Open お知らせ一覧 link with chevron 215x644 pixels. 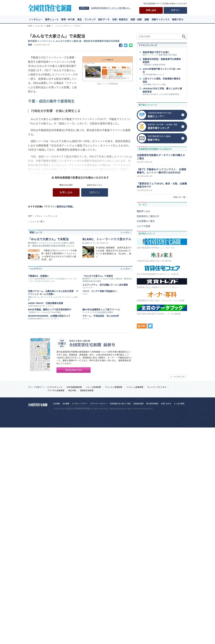[180, 197]
